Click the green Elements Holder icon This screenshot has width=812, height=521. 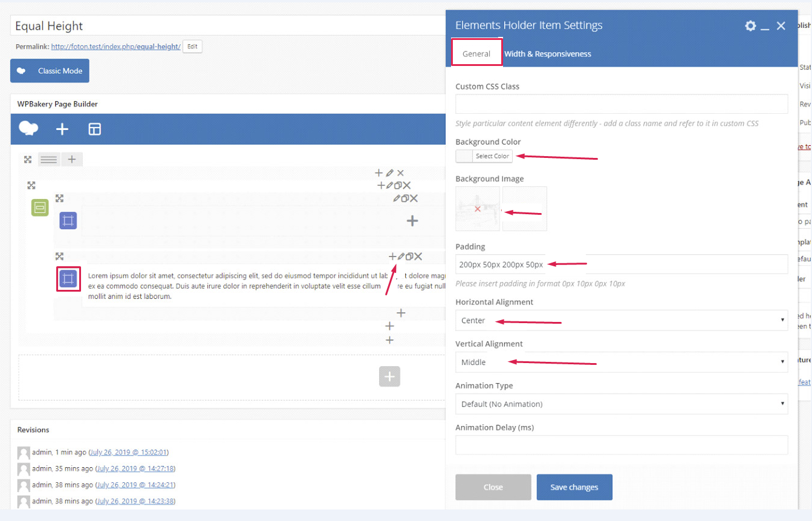(40, 208)
